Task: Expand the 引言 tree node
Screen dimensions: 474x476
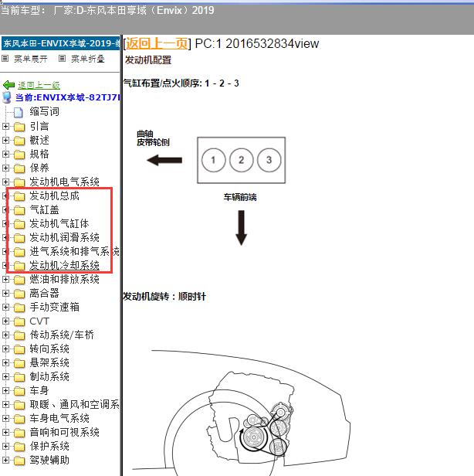Action: pyautogui.click(x=5, y=126)
